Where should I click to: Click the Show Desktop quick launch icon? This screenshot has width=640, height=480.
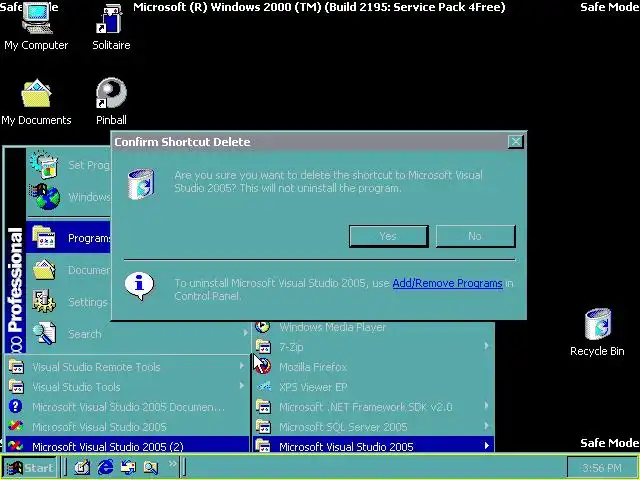[x=82, y=467]
